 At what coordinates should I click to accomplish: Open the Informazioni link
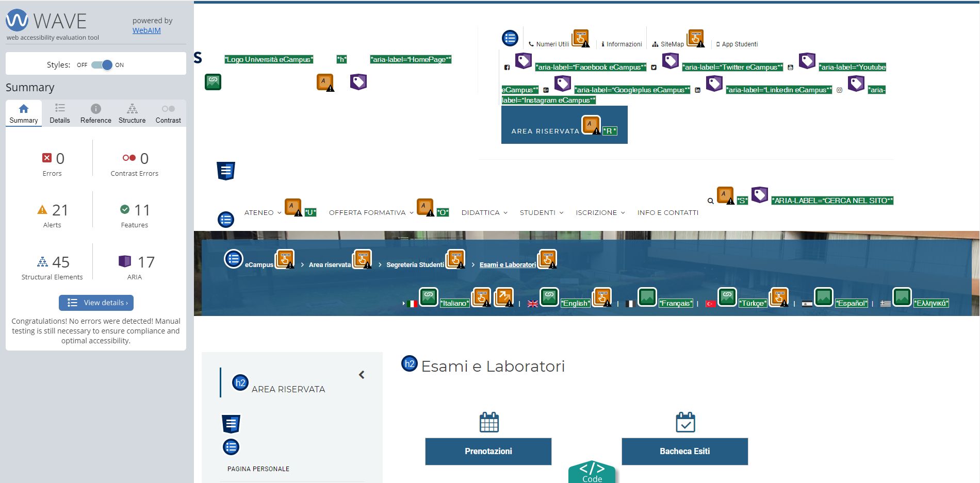point(622,44)
